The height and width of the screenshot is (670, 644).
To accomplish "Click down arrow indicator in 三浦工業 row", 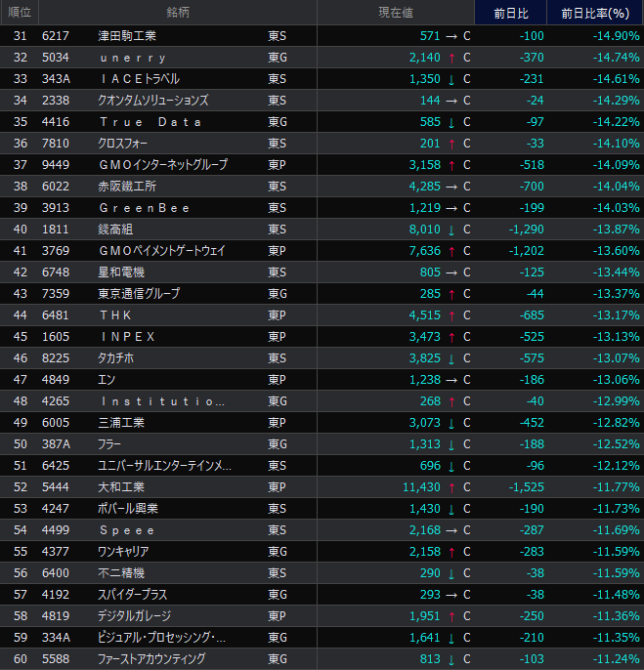I will point(451,424).
